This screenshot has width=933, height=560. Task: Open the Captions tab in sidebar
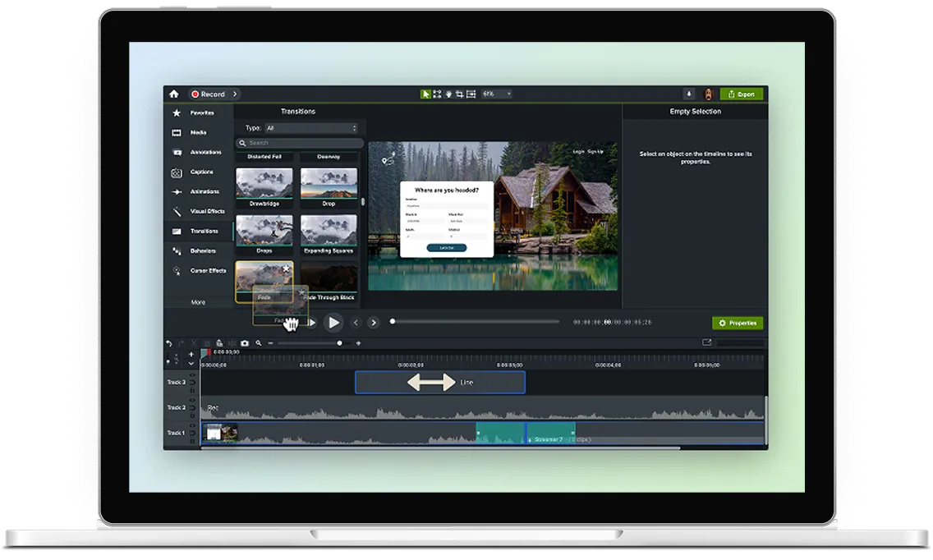[x=199, y=172]
